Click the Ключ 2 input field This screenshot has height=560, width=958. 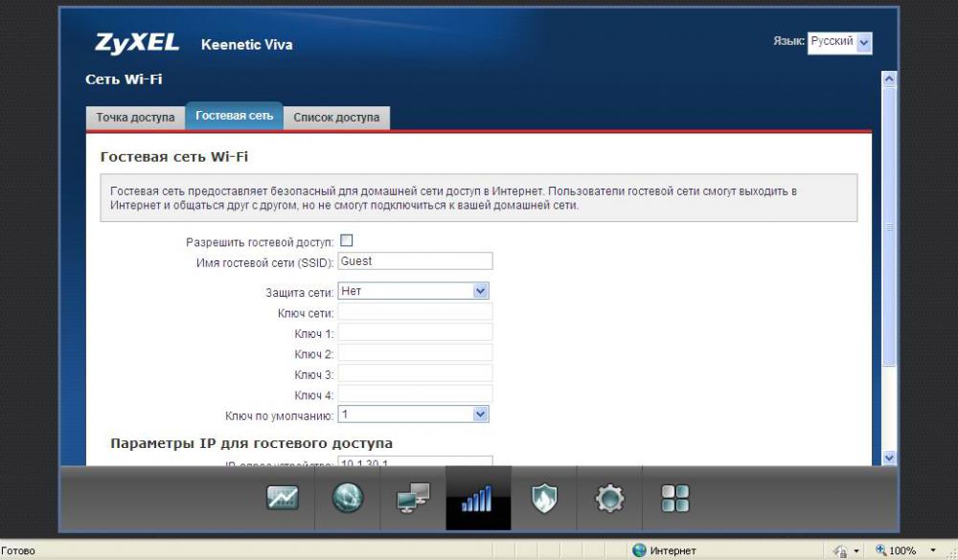coord(415,353)
